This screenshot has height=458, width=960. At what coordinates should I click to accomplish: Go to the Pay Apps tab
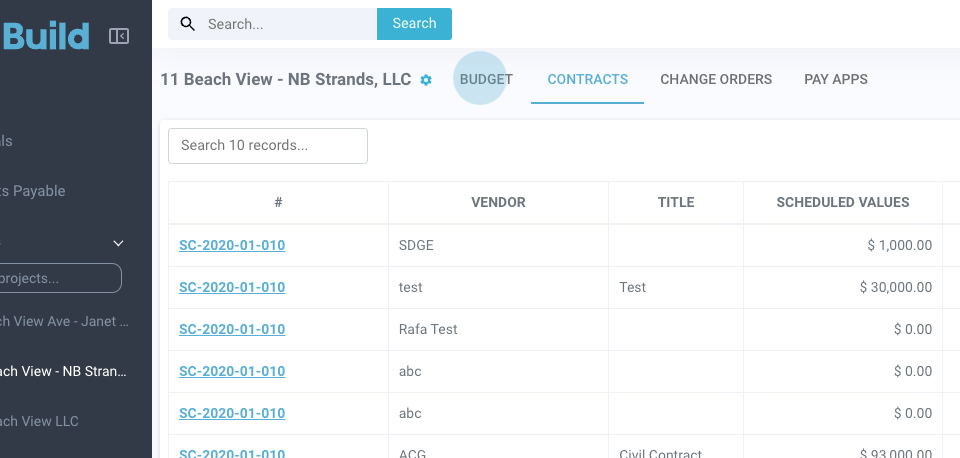click(x=836, y=79)
